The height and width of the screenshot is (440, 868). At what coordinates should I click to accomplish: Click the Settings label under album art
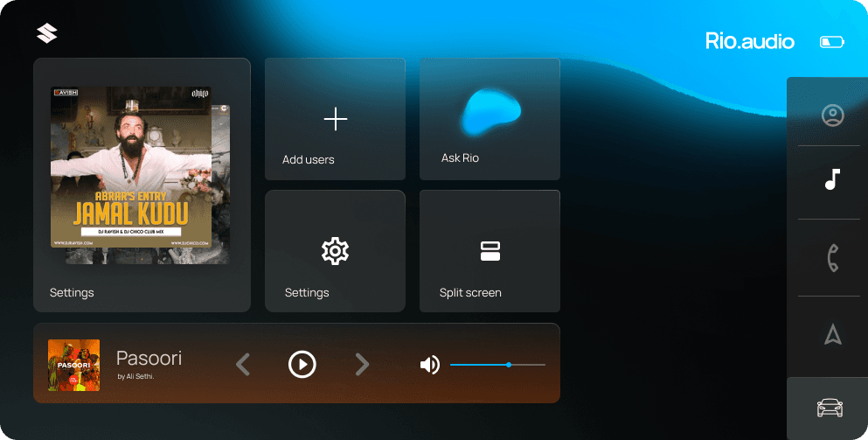click(x=72, y=292)
